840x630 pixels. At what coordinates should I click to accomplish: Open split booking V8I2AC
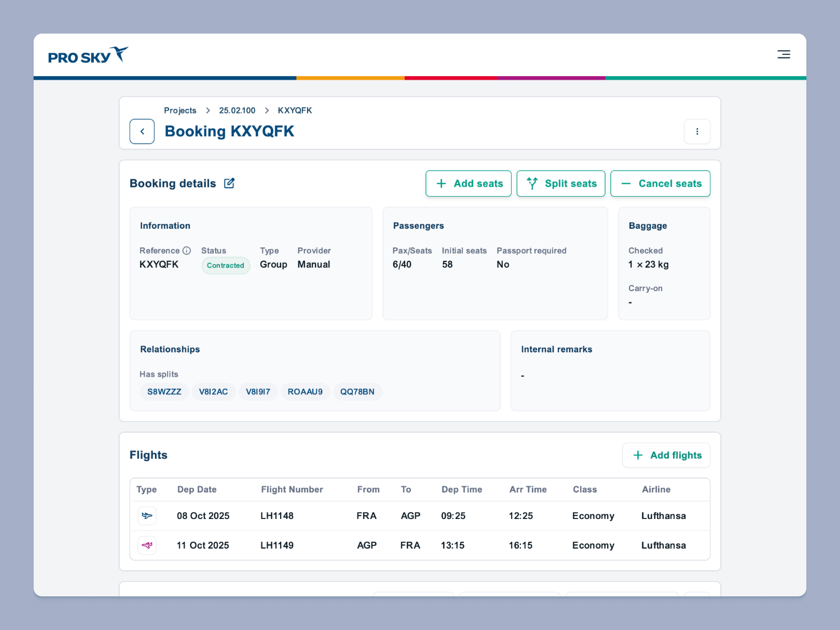point(213,392)
